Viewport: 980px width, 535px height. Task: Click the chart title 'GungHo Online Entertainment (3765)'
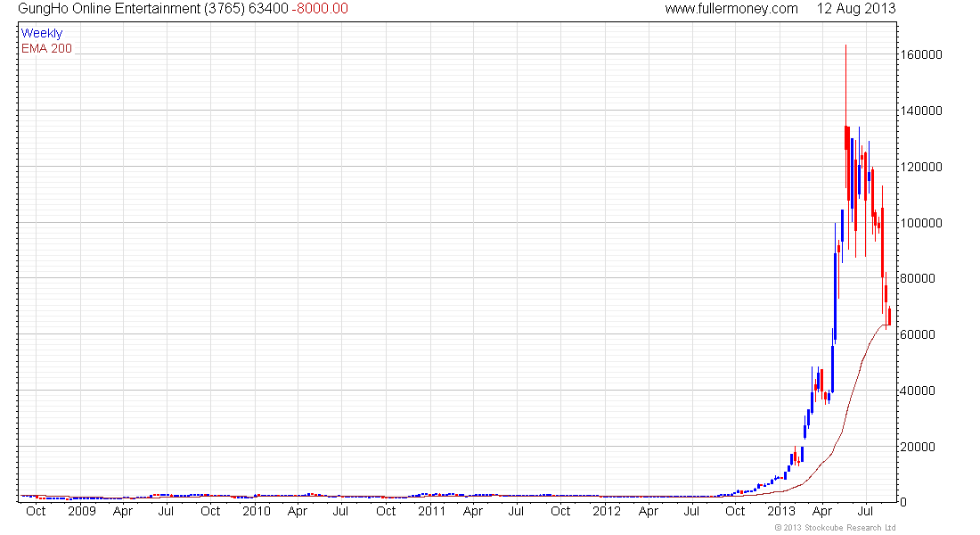131,9
